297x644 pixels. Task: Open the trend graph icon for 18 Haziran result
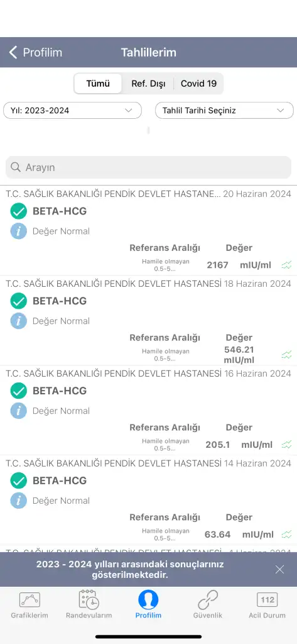pos(286,355)
